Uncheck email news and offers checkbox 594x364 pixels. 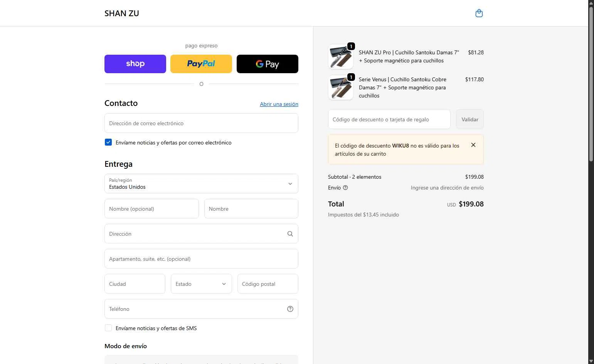click(x=108, y=143)
